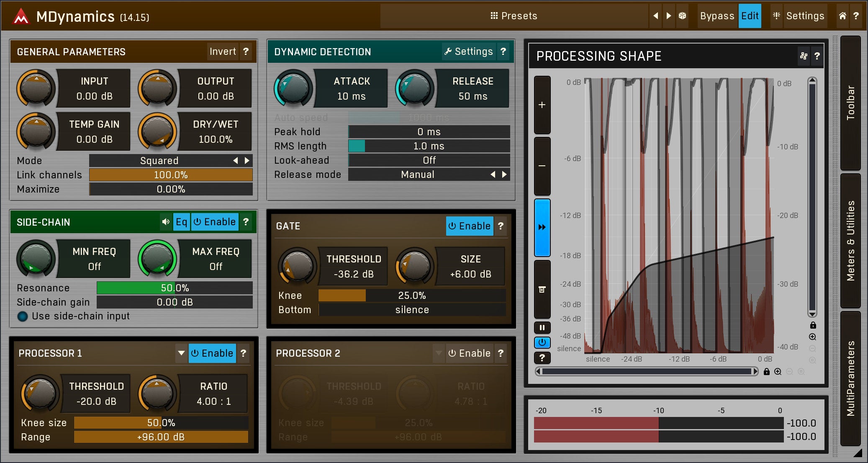The image size is (868, 463).
Task: Click the lock icon below the graph
Action: click(x=766, y=372)
